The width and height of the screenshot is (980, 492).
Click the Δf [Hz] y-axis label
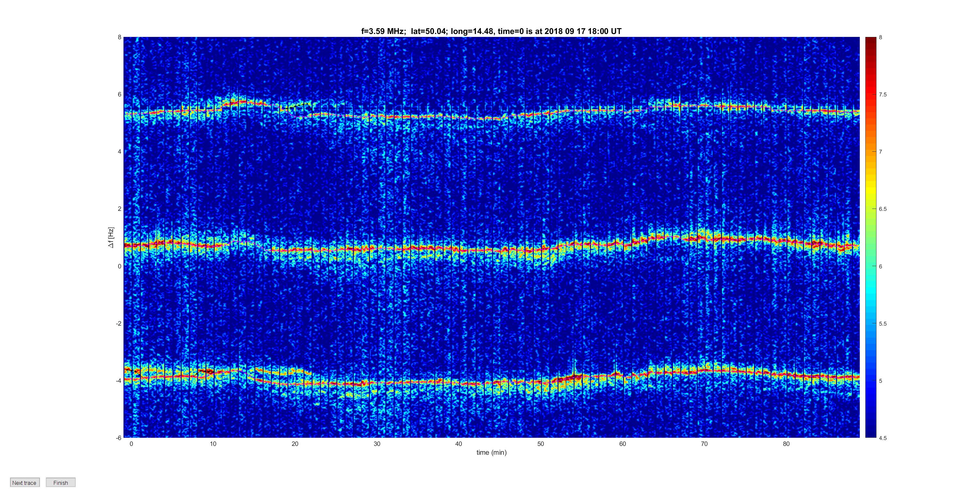pos(111,238)
